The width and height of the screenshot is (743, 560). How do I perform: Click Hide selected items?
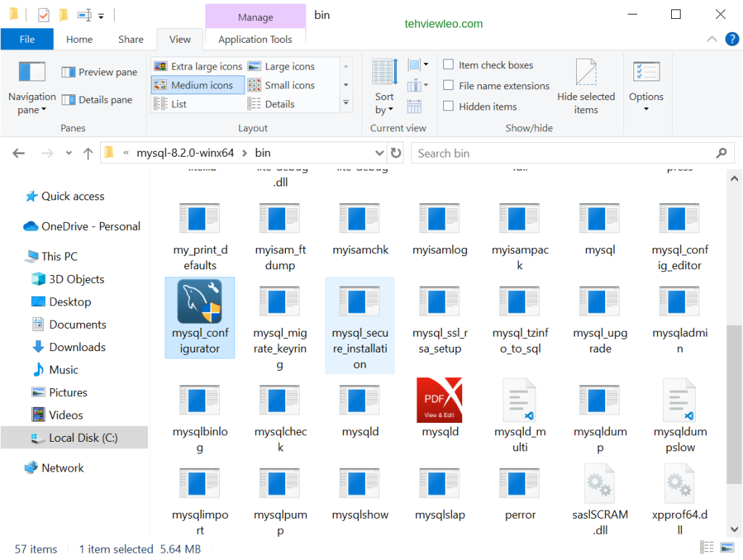point(586,87)
